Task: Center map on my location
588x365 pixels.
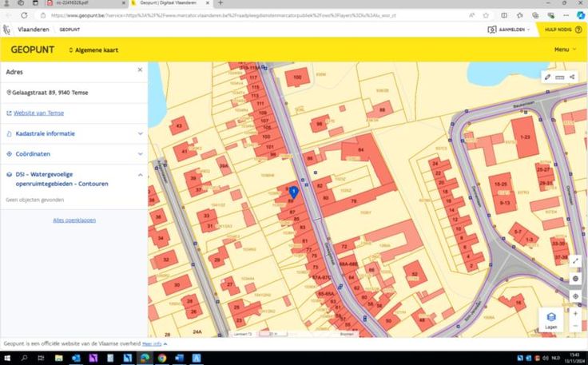Action: (575, 296)
